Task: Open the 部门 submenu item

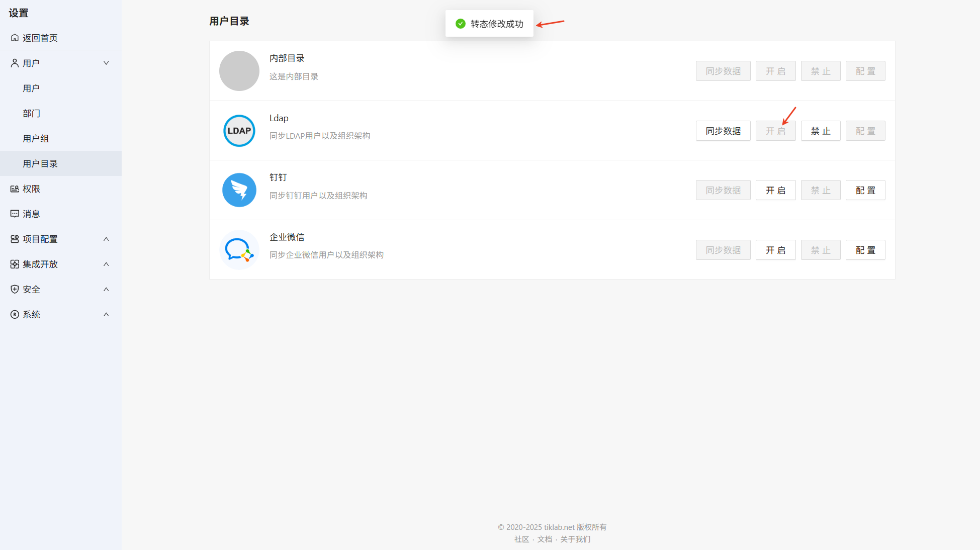Action: (x=31, y=113)
